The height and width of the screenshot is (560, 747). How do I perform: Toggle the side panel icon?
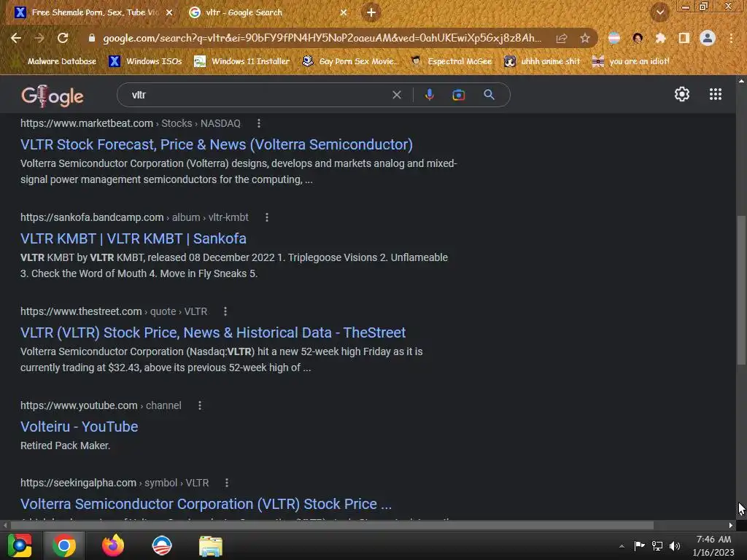click(x=684, y=38)
